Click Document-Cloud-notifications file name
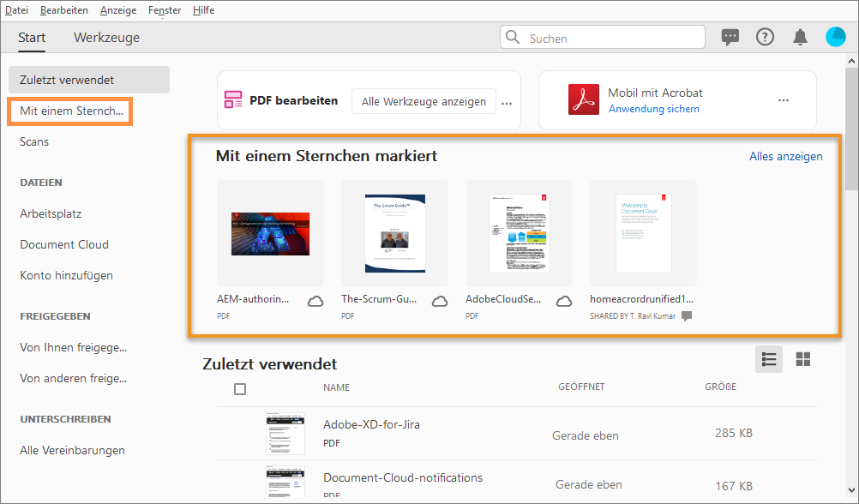The image size is (859, 504). click(x=403, y=477)
